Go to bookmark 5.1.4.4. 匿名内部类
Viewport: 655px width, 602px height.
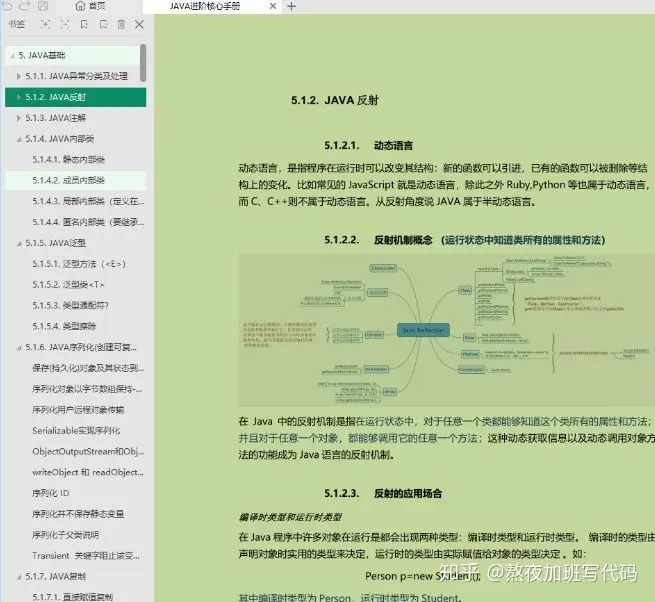pos(88,222)
